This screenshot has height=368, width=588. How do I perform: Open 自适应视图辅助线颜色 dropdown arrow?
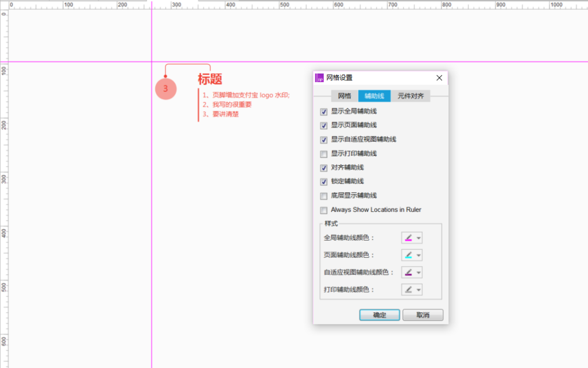pos(419,273)
